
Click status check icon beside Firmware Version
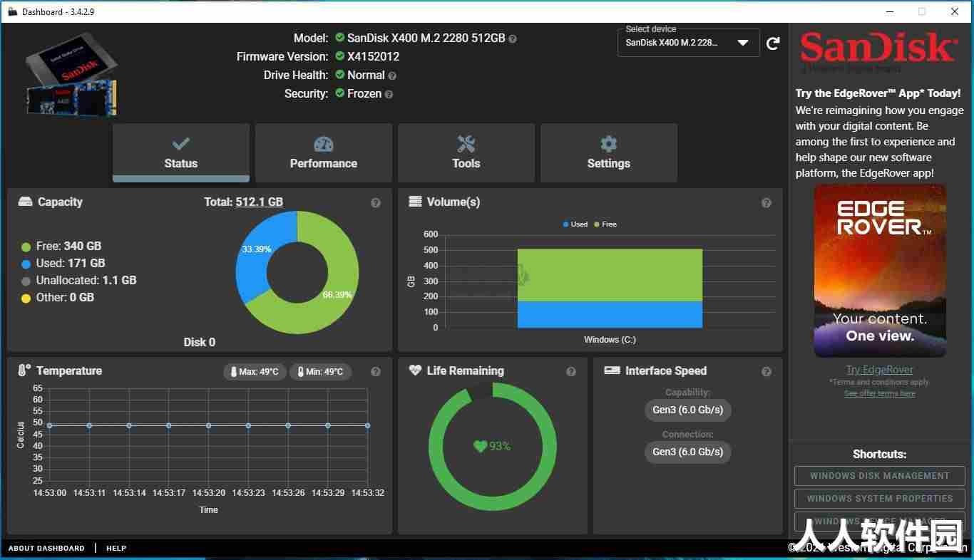tap(340, 56)
